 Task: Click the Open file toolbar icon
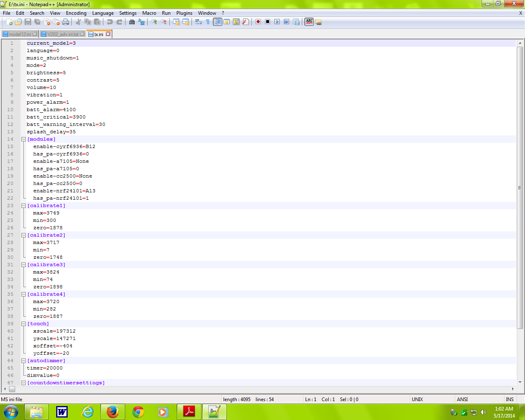pos(18,22)
